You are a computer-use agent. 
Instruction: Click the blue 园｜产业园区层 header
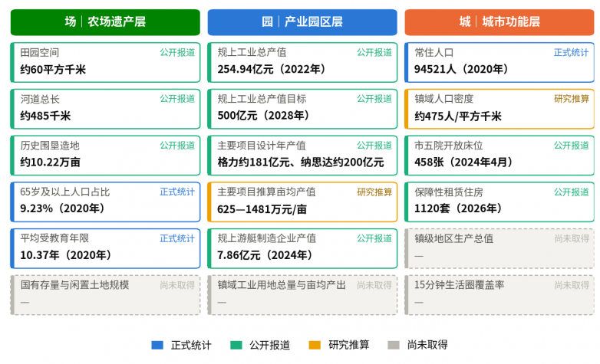tap(302, 22)
